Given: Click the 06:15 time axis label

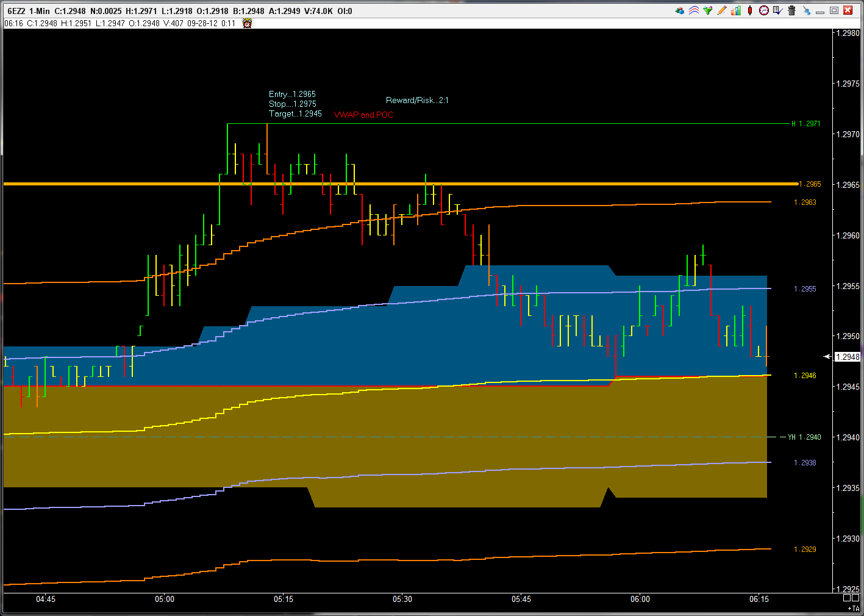Looking at the screenshot, I should (x=759, y=599).
